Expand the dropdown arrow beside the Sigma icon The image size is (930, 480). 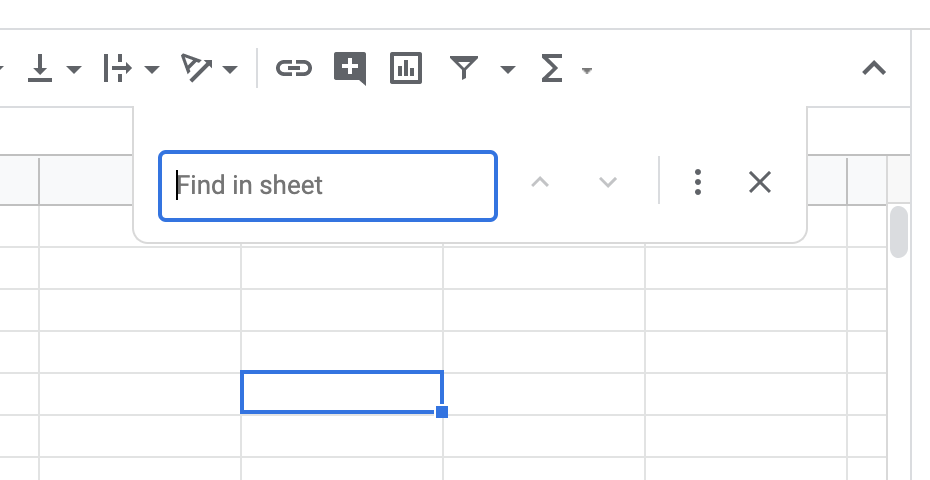pyautogui.click(x=587, y=70)
